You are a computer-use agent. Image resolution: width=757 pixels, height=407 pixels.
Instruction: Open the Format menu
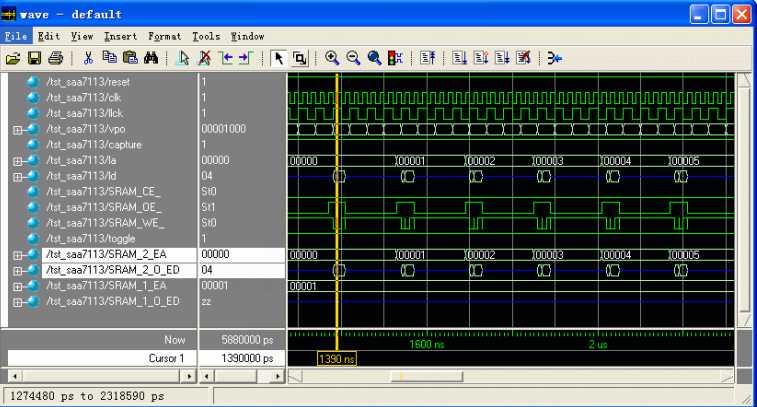tap(165, 37)
